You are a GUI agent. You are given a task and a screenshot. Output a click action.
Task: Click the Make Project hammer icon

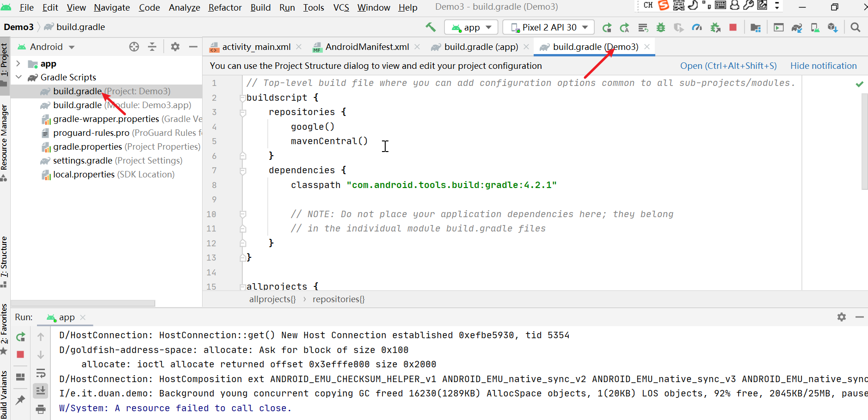pos(431,27)
